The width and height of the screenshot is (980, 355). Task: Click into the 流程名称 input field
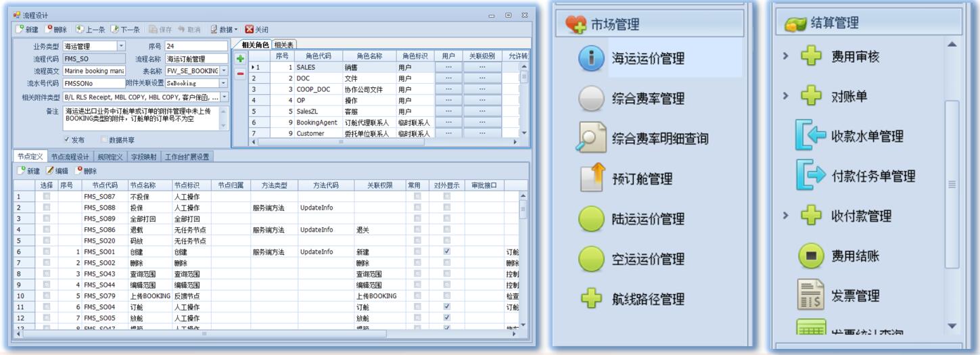click(196, 59)
